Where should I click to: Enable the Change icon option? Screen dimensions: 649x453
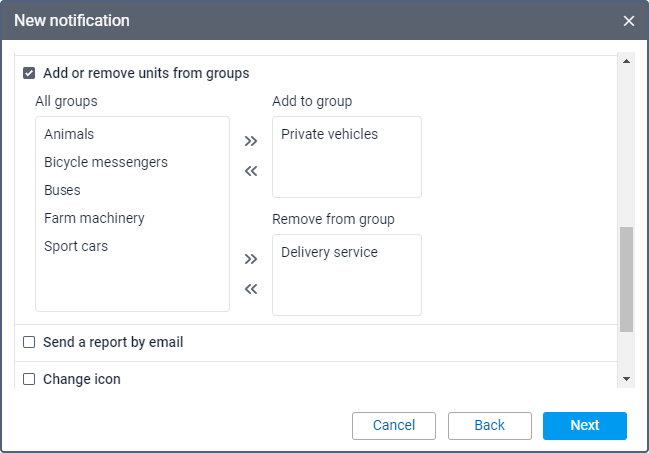[x=29, y=379]
